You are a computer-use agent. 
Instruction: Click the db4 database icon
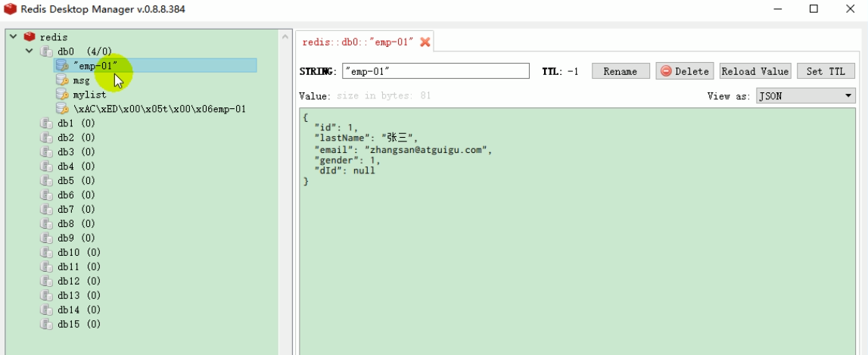pos(46,167)
